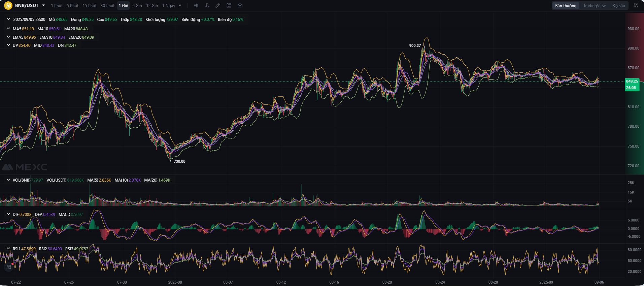
Task: Click the BNB/USDT pair name
Action: point(27,6)
